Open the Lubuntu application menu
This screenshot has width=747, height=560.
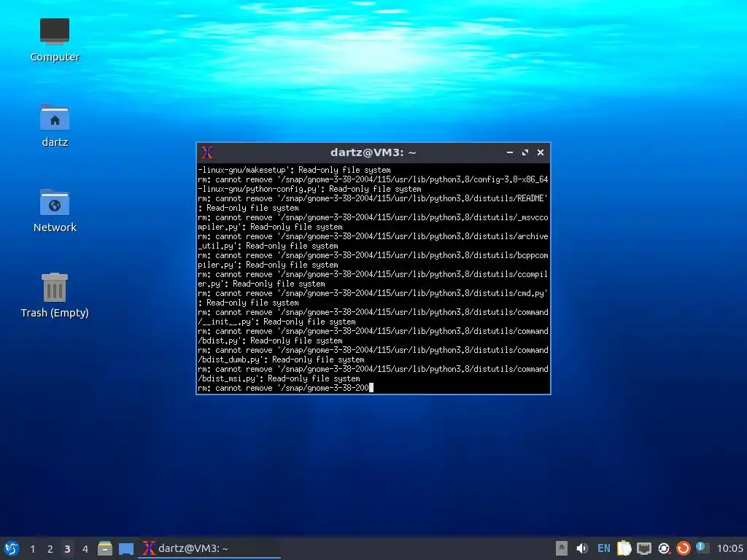(x=12, y=548)
